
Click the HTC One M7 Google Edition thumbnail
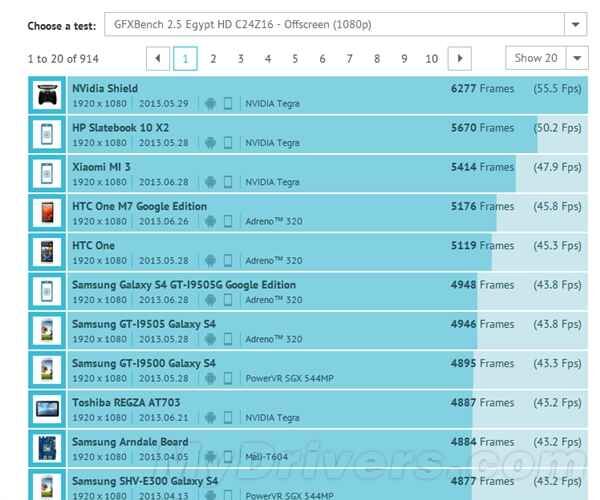tap(47, 213)
